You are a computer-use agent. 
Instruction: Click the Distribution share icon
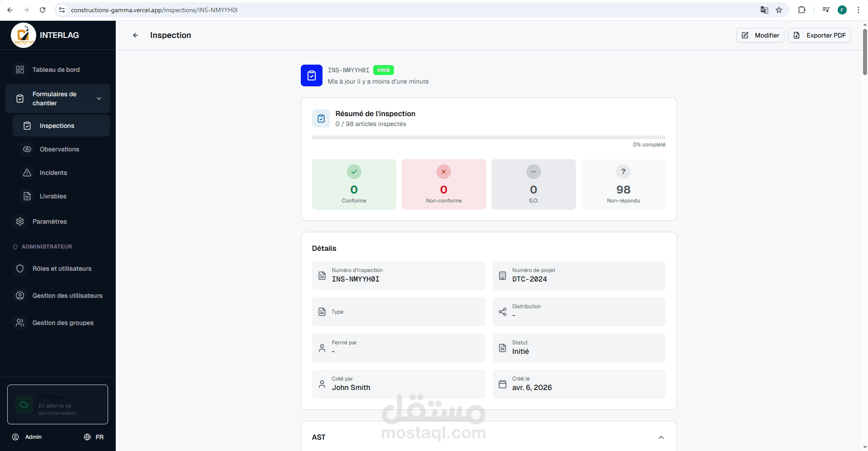pos(503,312)
